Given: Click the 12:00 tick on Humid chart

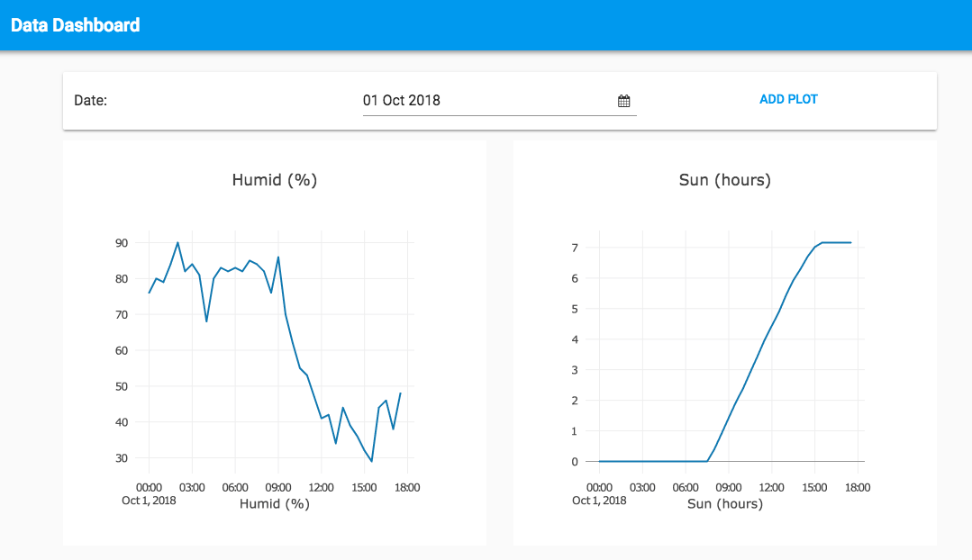Looking at the screenshot, I should click(322, 488).
